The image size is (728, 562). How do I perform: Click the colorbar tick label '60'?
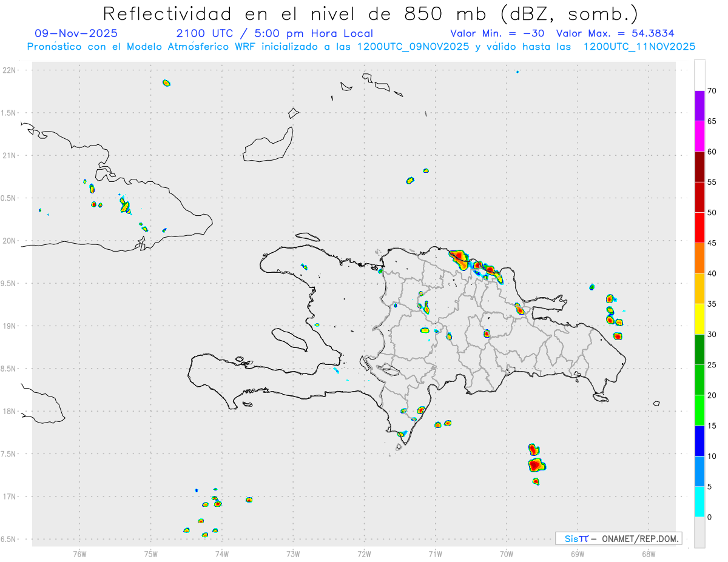[712, 152]
